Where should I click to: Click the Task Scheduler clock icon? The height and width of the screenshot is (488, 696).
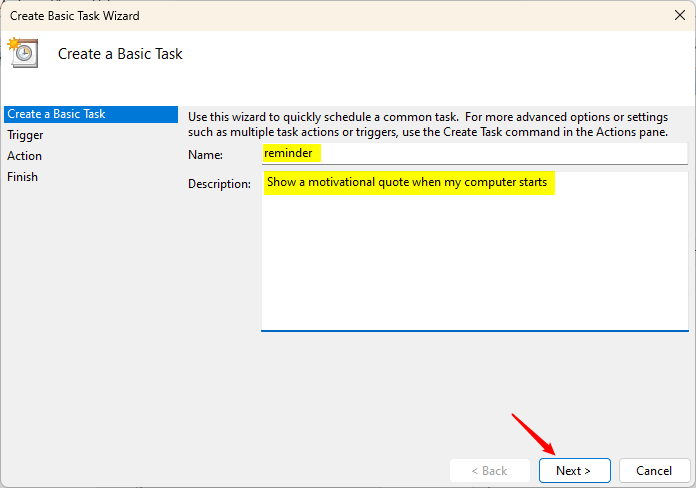(x=22, y=53)
